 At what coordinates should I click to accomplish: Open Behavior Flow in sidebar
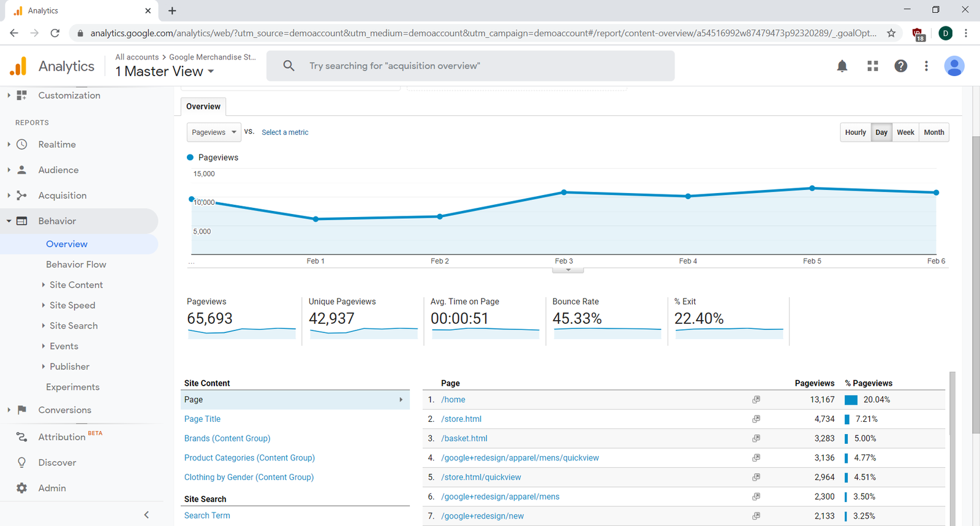[x=76, y=264]
